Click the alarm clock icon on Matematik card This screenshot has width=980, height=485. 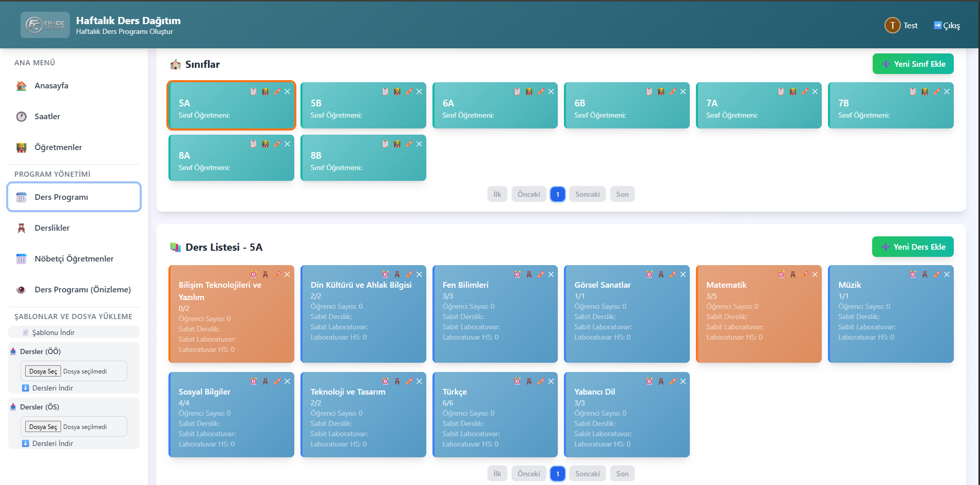pyautogui.click(x=781, y=274)
